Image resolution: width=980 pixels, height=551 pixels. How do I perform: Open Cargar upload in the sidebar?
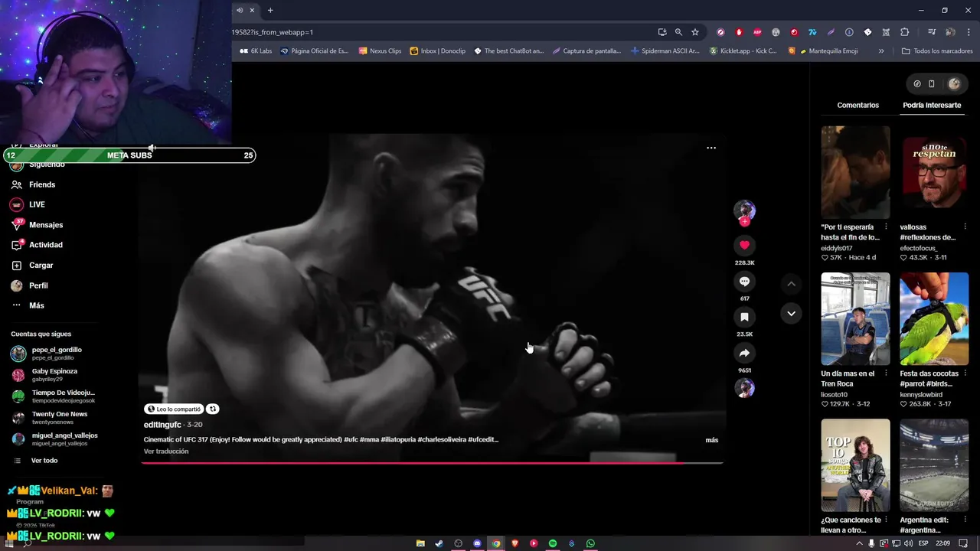tap(41, 266)
